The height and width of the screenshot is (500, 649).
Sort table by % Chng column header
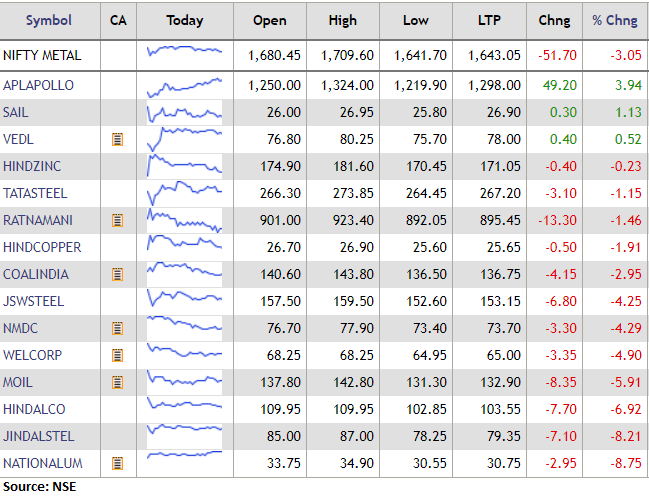[x=613, y=20]
